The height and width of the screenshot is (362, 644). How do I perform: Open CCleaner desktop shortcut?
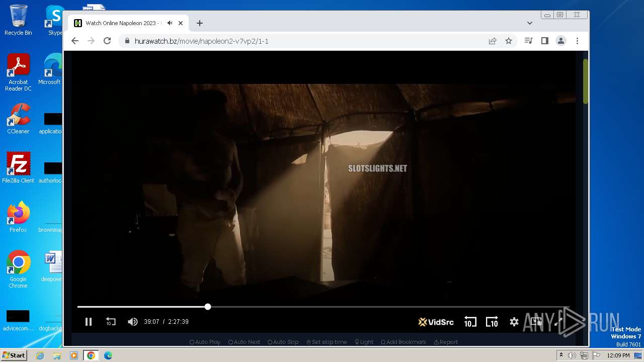click(x=18, y=118)
